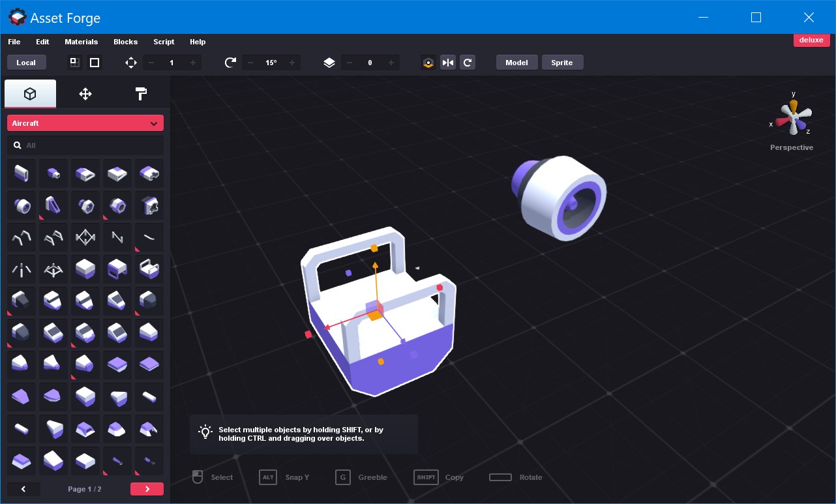Click the turbine engine model in viewport
Image resolution: width=836 pixels, height=504 pixels.
[560, 197]
